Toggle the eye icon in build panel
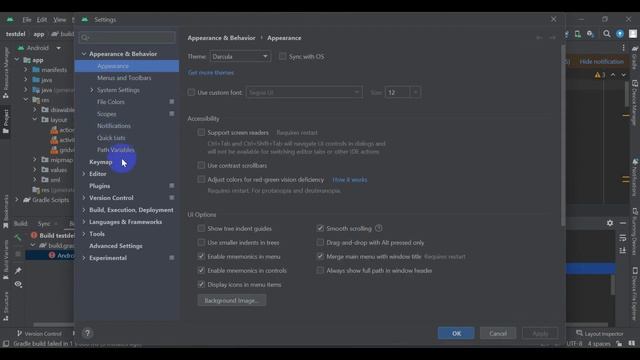640x360 pixels. click(18, 284)
